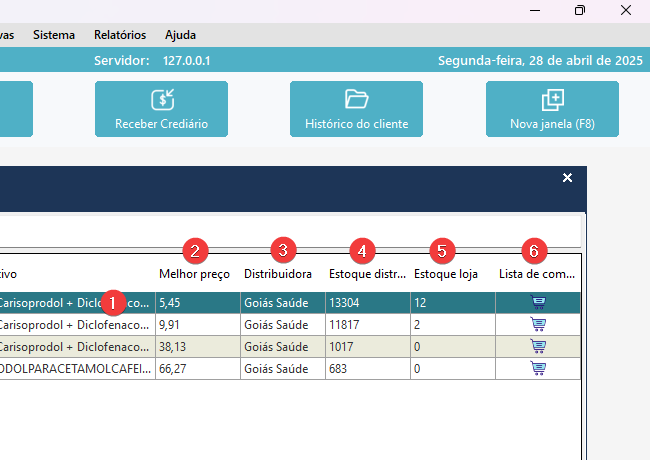The image size is (650, 460).
Task: Open the Ajuda menu
Action: point(180,35)
